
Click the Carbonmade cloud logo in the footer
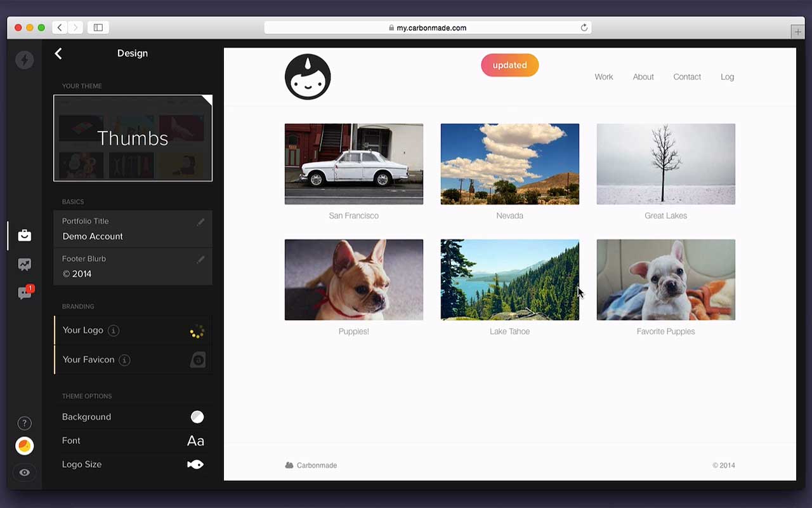click(x=289, y=465)
